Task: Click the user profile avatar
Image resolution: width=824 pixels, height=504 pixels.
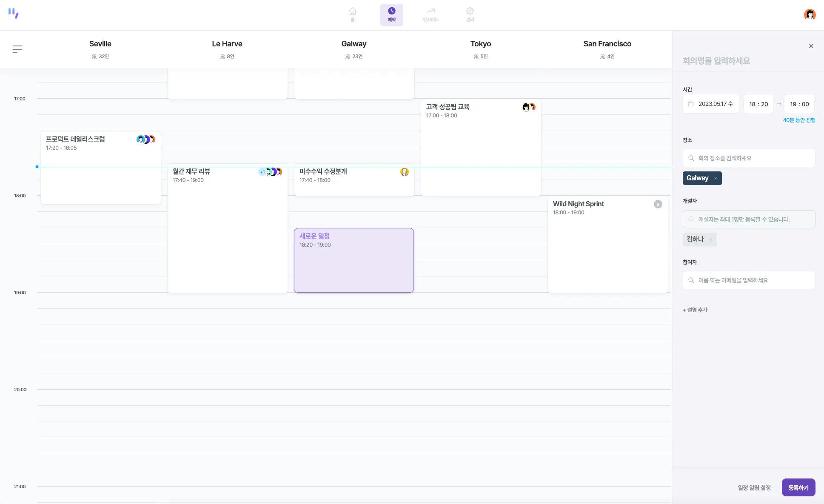Action: pyautogui.click(x=810, y=14)
